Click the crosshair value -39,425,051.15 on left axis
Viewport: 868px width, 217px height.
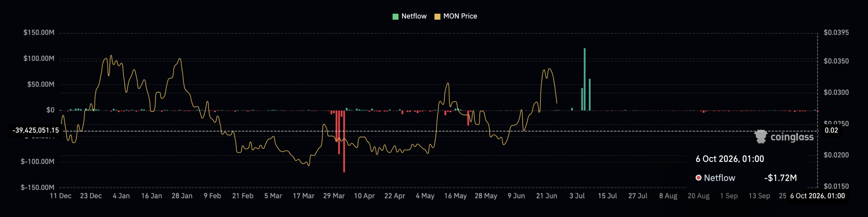[36, 131]
